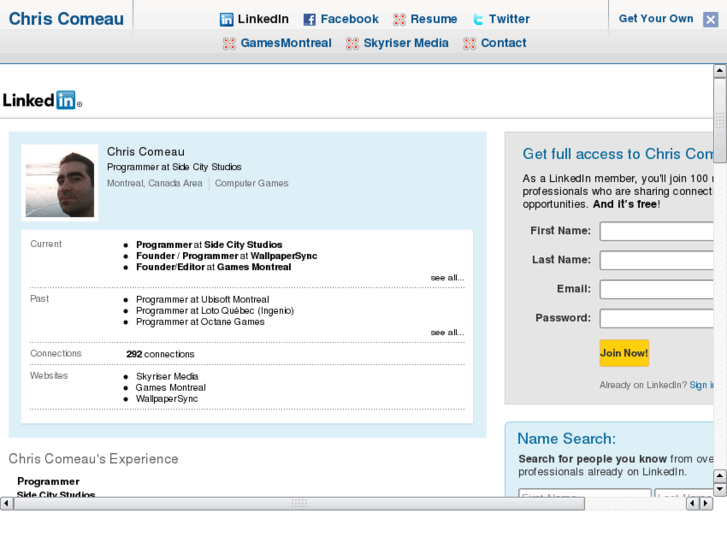The width and height of the screenshot is (727, 545).
Task: Open the Twitter tab label
Action: point(509,19)
